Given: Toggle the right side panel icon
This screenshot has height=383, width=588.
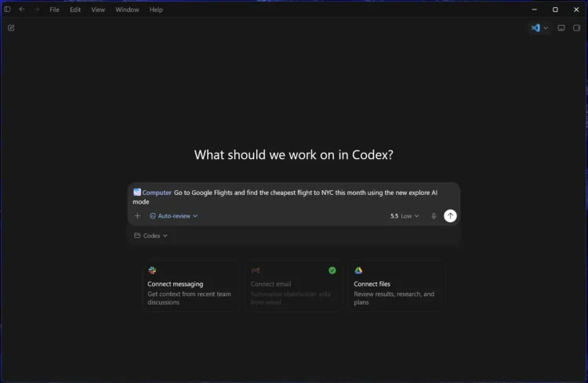Looking at the screenshot, I should (x=576, y=27).
